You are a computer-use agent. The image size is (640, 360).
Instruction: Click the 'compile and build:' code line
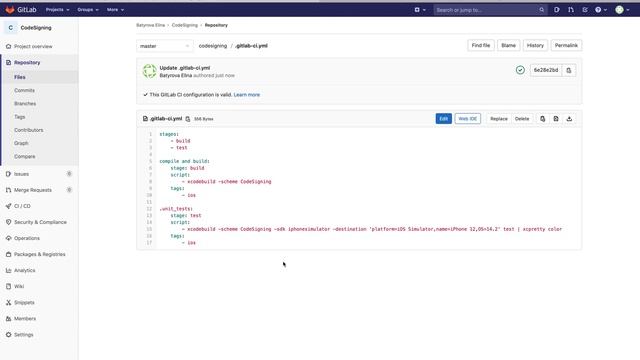click(x=184, y=161)
